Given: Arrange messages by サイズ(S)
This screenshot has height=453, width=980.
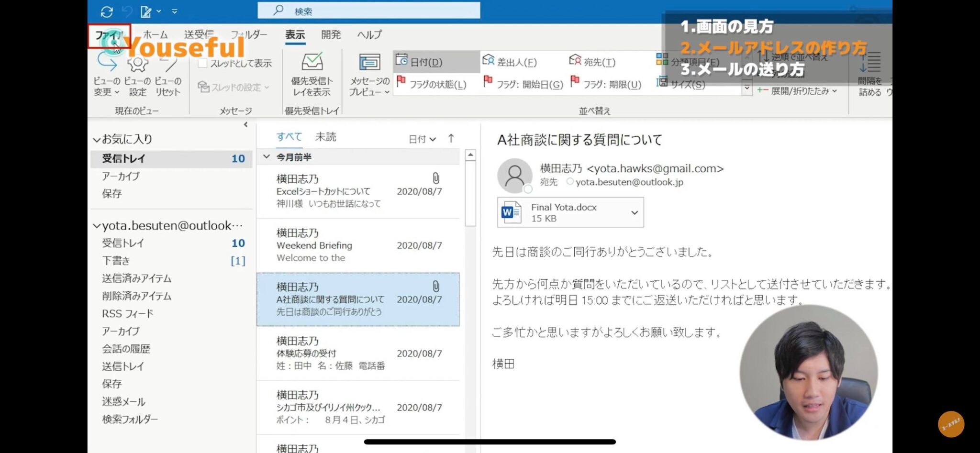Looking at the screenshot, I should pos(681,84).
